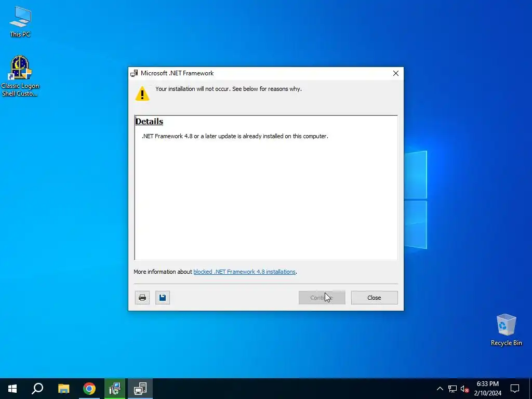The image size is (532, 399).
Task: Select the Recycle Bin desktop icon
Action: click(506, 330)
